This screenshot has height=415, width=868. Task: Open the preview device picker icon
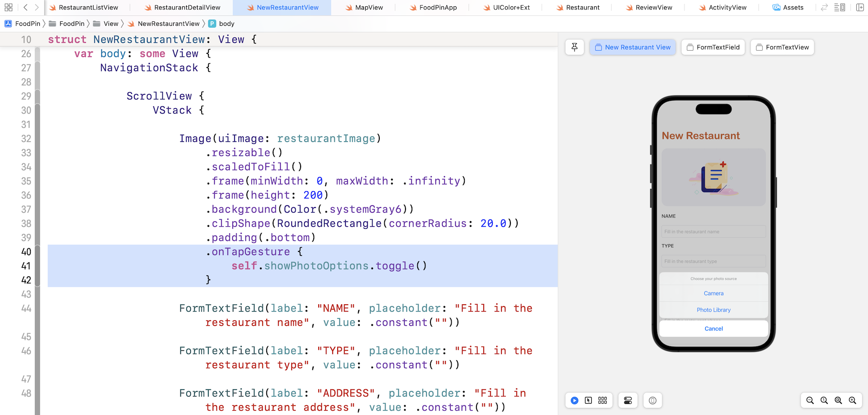coord(652,401)
